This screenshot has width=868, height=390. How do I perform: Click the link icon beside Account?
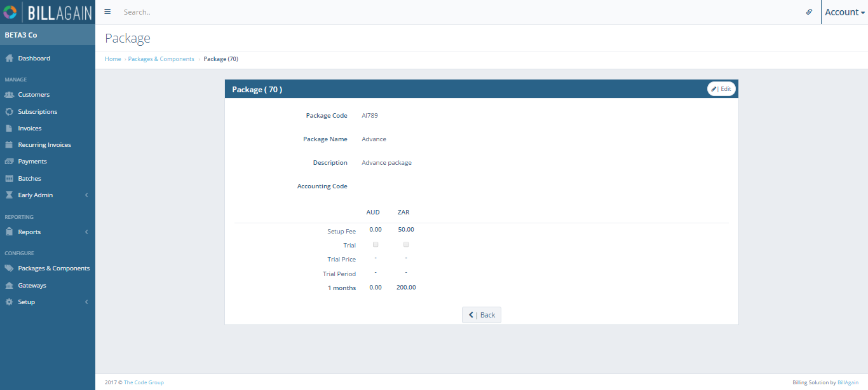[x=809, y=12]
